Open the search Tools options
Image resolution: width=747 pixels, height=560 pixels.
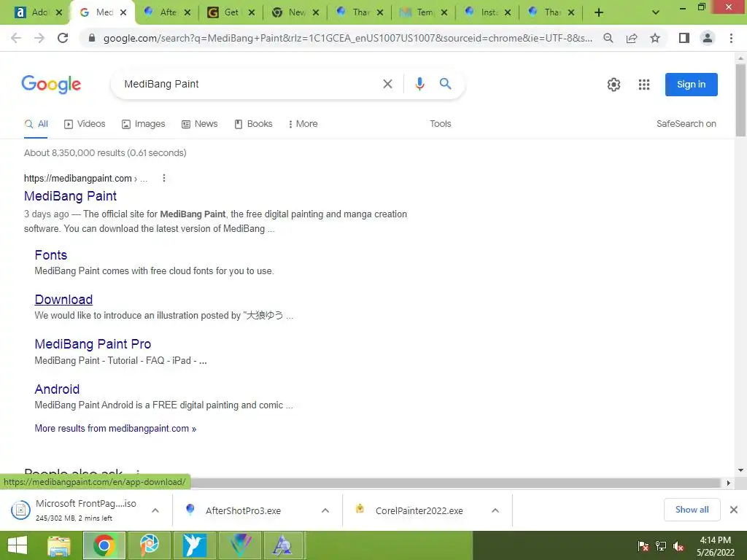440,124
